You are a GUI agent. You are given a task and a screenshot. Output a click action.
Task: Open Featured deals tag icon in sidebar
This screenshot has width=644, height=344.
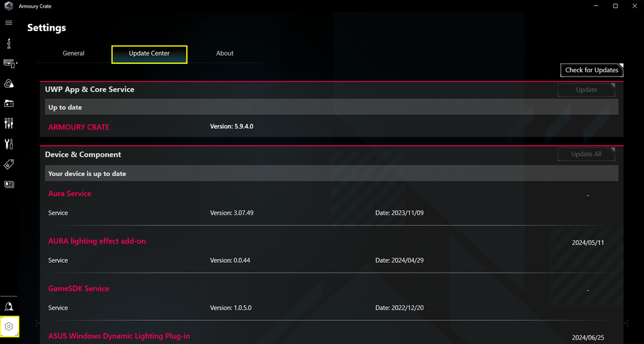point(8,164)
